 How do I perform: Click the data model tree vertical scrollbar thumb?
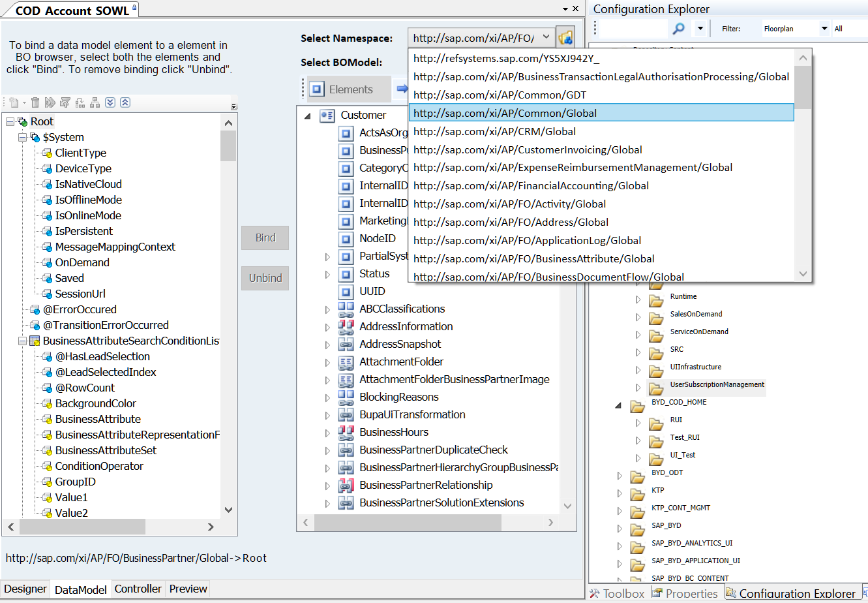228,146
